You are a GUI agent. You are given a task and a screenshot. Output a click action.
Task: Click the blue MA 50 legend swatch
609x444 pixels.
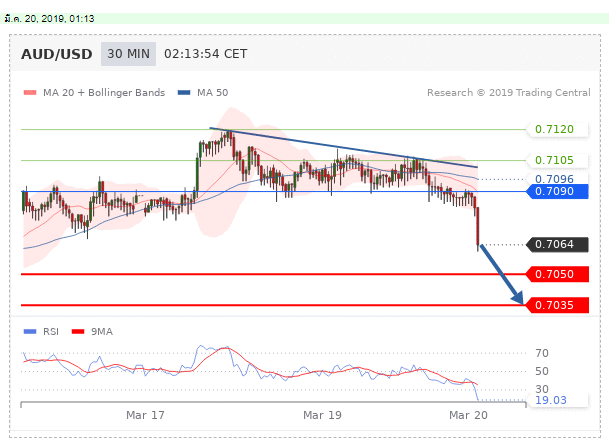[x=184, y=93]
